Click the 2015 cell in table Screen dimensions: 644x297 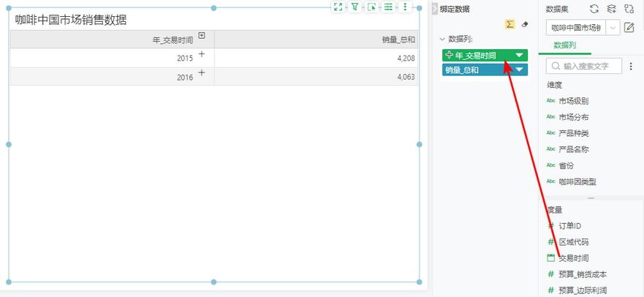[x=112, y=58]
